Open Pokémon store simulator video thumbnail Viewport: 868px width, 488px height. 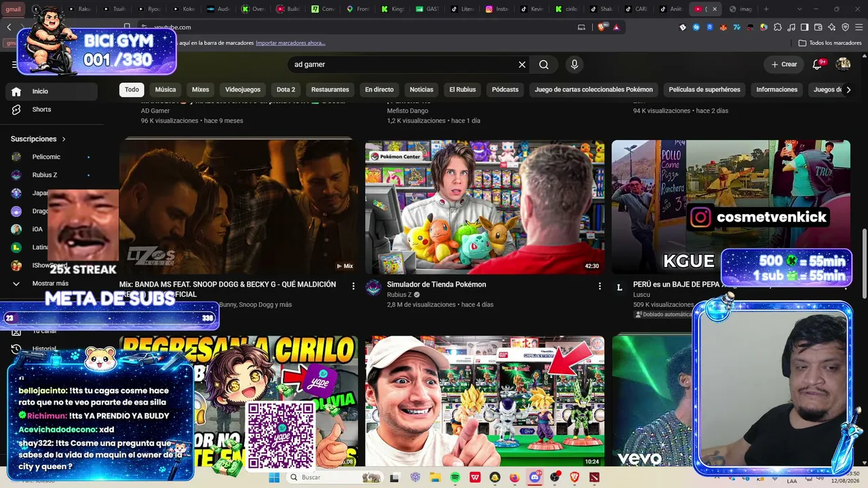[x=485, y=207]
